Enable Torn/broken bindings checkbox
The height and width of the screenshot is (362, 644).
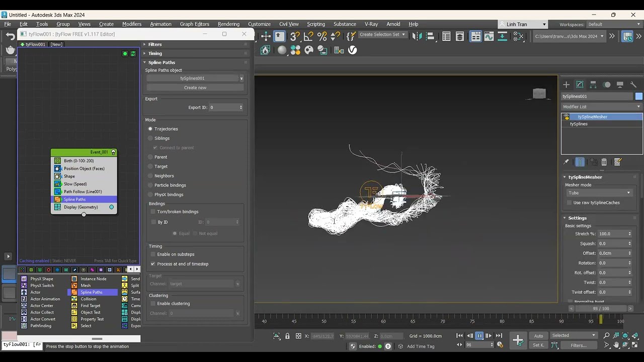153,212
